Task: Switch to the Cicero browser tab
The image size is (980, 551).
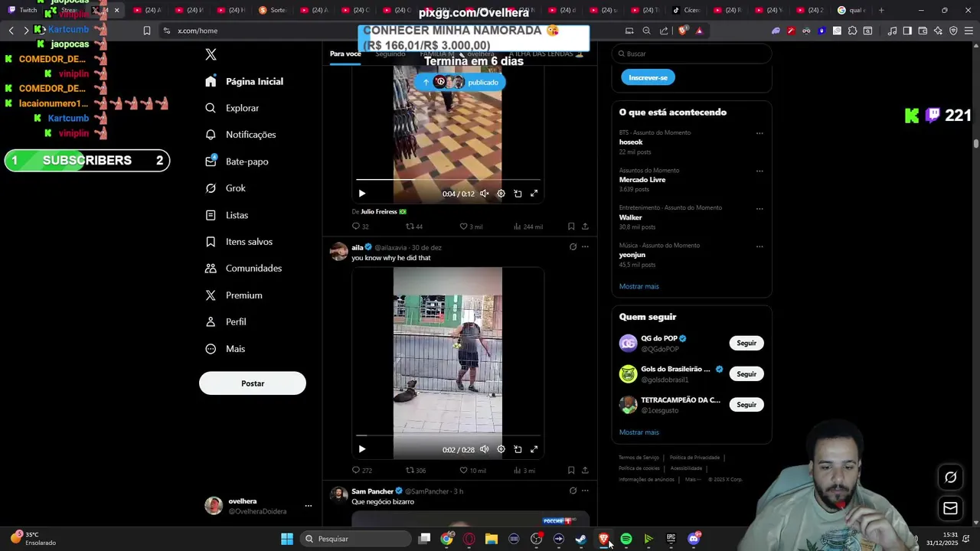Action: [688, 10]
